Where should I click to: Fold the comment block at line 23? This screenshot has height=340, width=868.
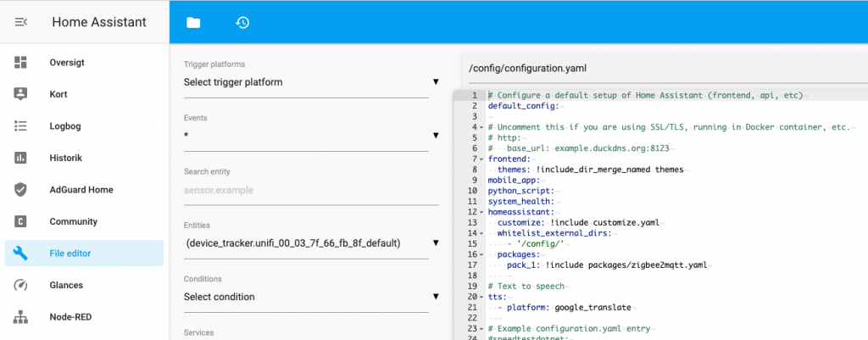(481, 329)
